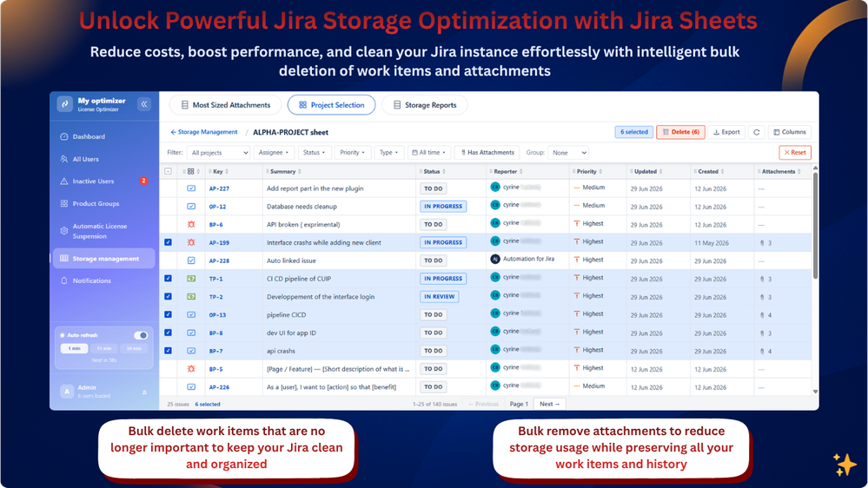868x488 pixels.
Task: Check the select-all header checkbox
Action: [169, 172]
